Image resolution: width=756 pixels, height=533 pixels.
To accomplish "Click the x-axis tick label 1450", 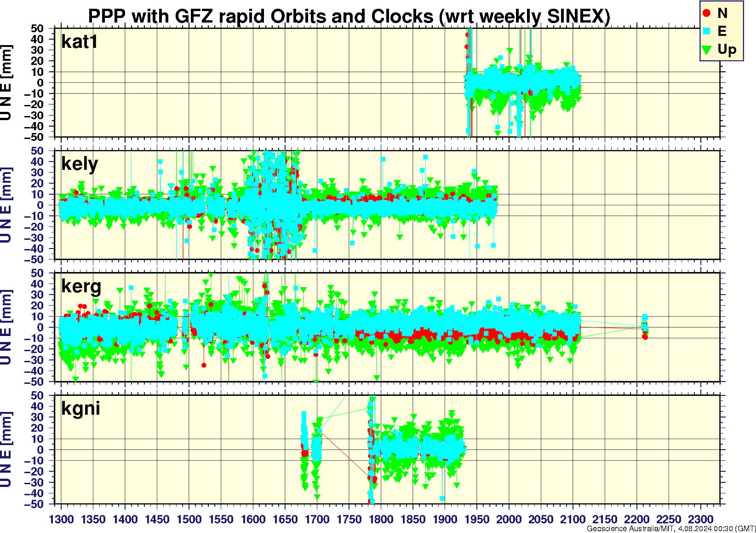I will click(157, 519).
